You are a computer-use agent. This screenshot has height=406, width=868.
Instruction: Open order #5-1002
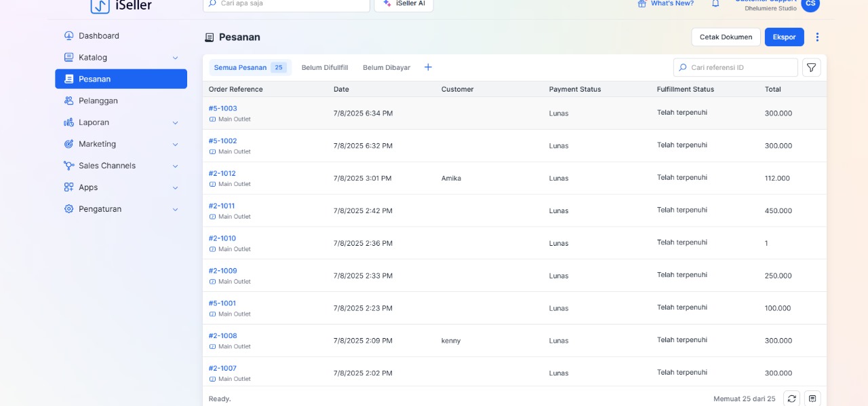pos(222,141)
